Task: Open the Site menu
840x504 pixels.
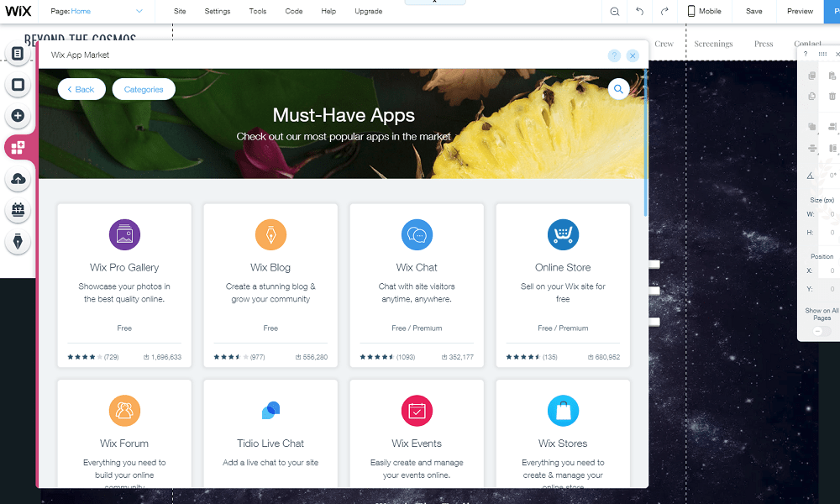Action: pos(180,11)
